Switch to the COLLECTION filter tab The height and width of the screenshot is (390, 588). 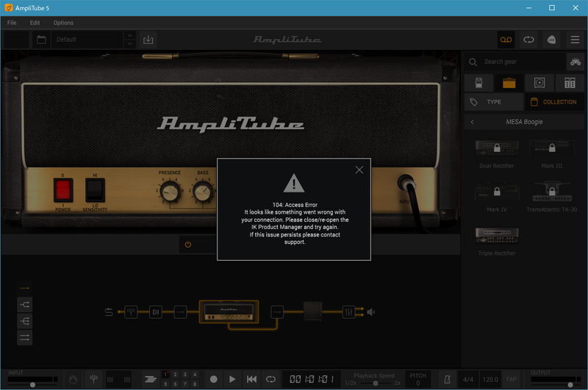[554, 102]
